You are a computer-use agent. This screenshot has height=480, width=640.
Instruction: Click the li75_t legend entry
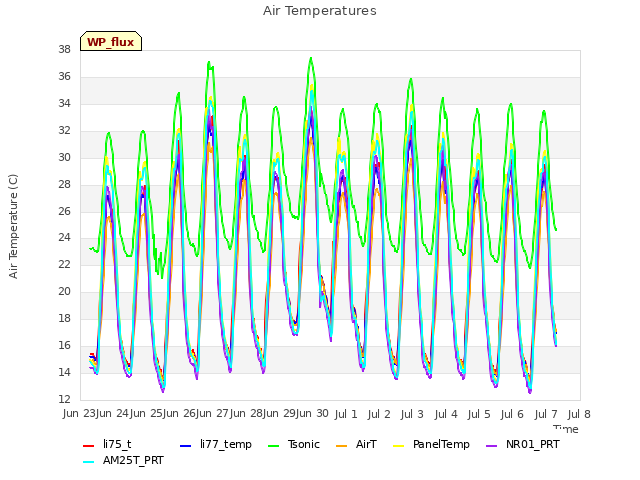[x=107, y=444]
